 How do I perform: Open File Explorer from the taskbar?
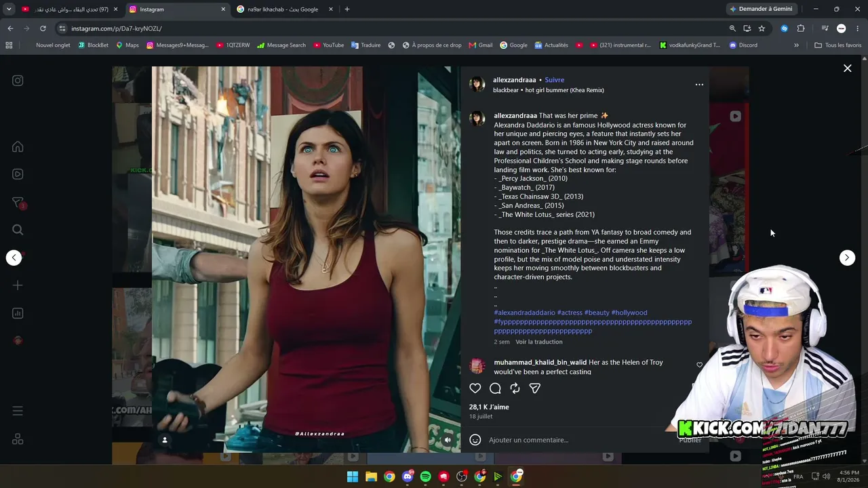371,476
